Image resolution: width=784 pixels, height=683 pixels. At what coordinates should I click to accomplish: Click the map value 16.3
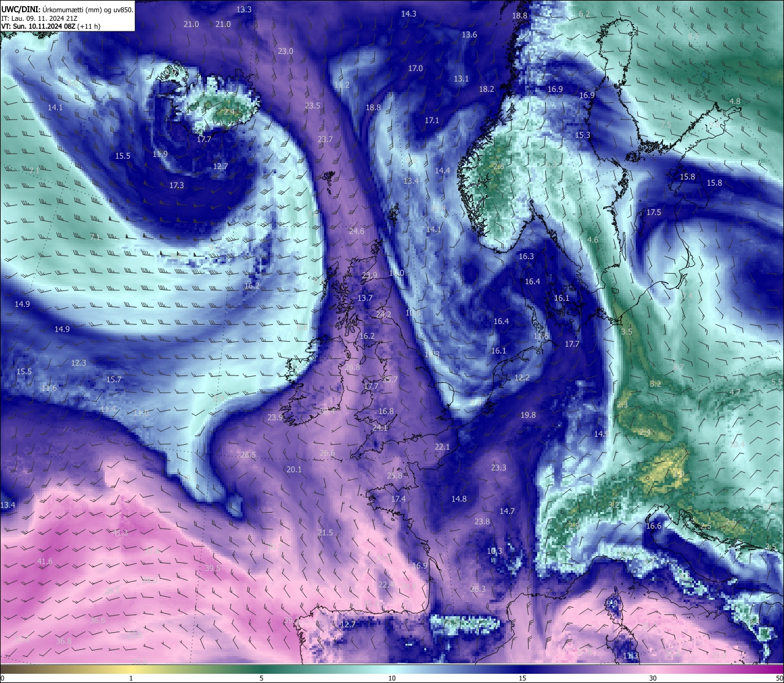tap(526, 257)
